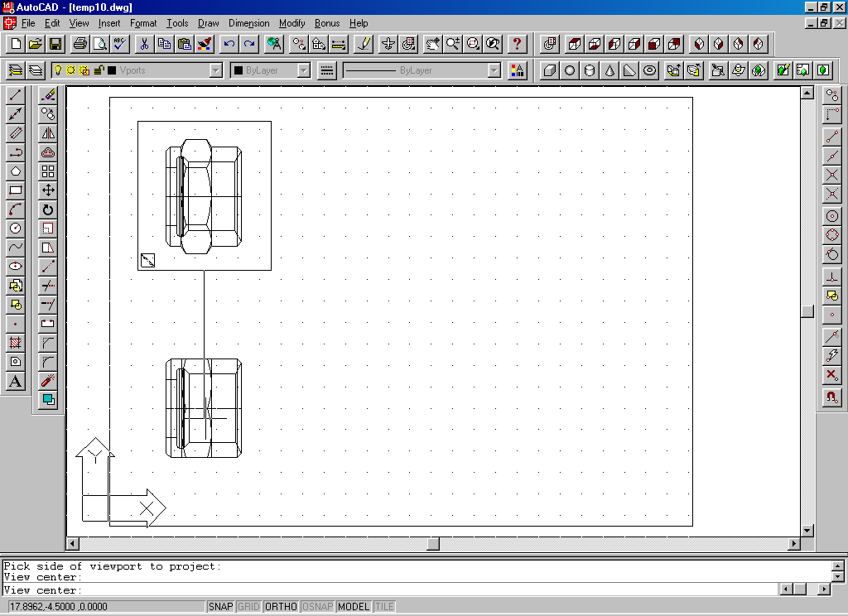
Task: Open the Dimension menu
Action: (x=248, y=23)
